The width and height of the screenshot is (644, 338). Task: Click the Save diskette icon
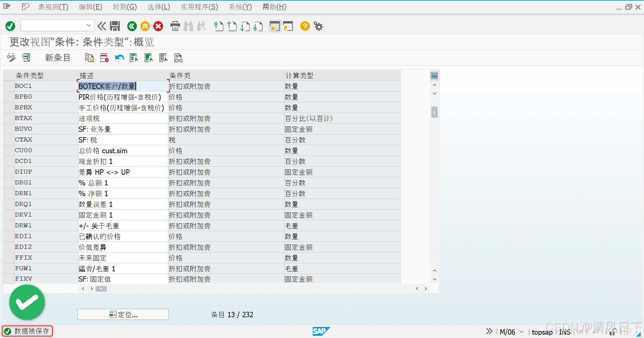[115, 26]
